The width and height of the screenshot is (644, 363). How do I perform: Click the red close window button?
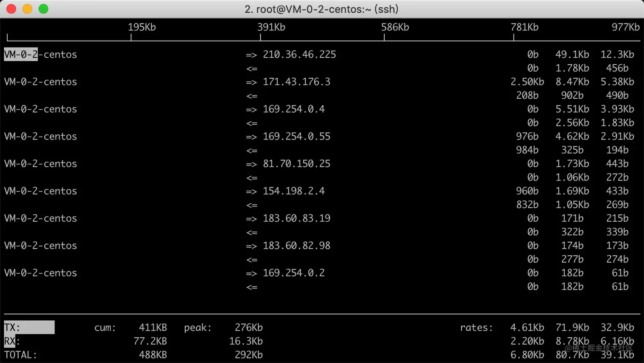11,9
